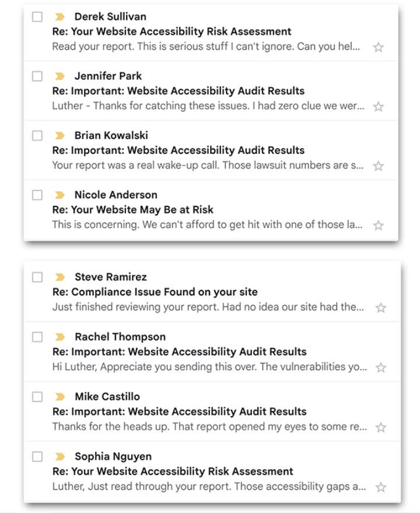Star the Derek Sullivan email
The image size is (420, 513).
[x=378, y=47]
